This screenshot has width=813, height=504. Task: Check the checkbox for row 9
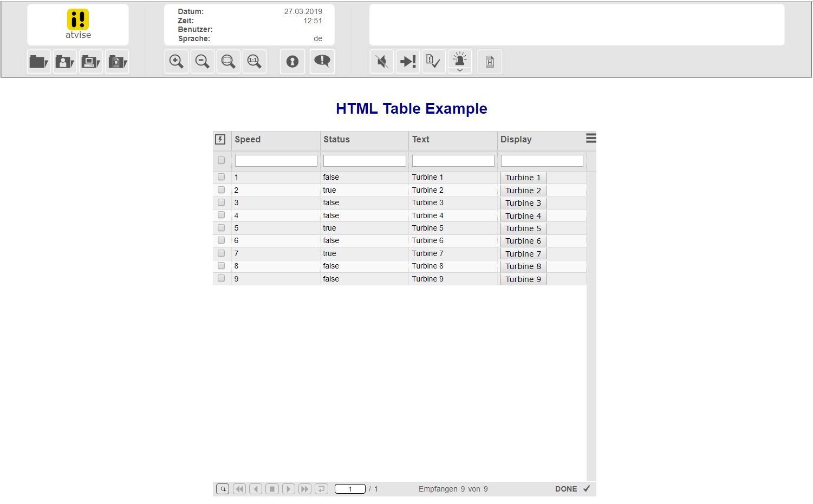pos(221,278)
